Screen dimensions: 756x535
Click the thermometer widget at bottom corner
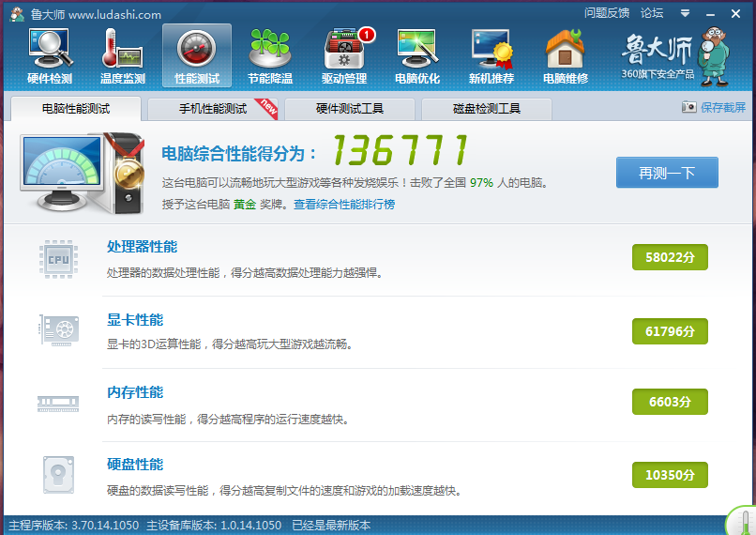[x=743, y=521]
